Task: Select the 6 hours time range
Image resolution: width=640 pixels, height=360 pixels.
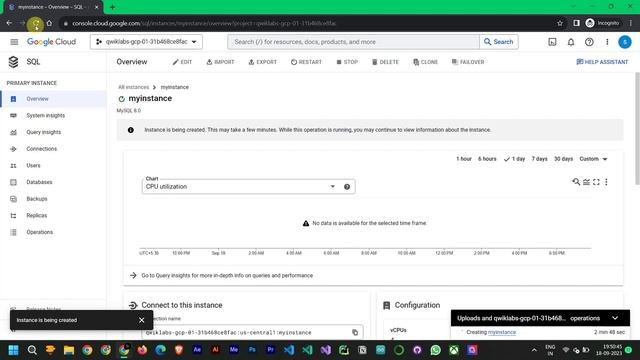Action: (487, 159)
